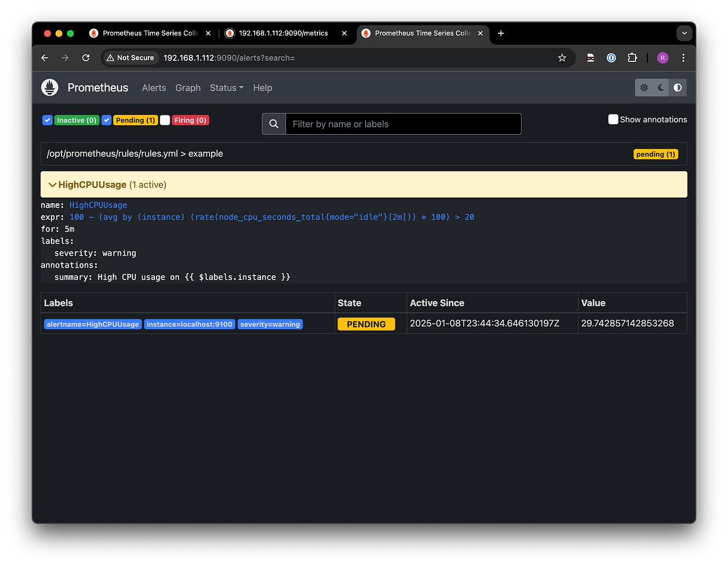Click the instance=localhost:9100 label badge
The image size is (728, 566).
point(189,324)
